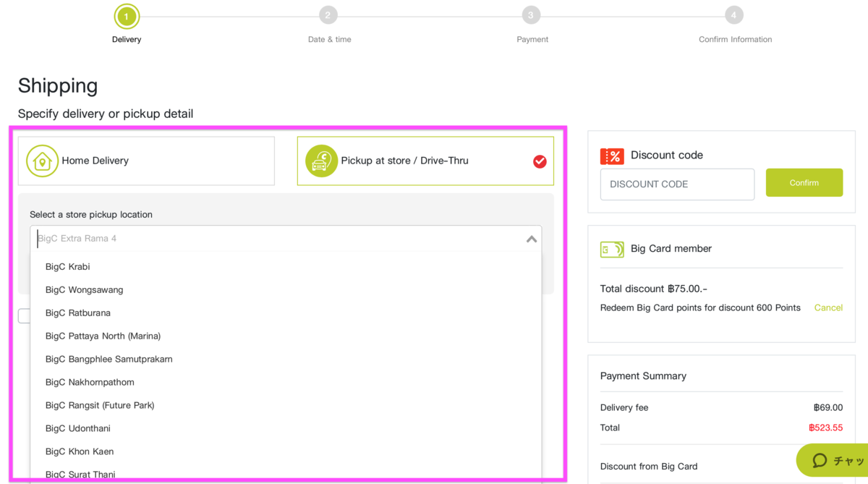Choose BigC Surat Thani from the list
The image size is (868, 484).
[x=286, y=474]
